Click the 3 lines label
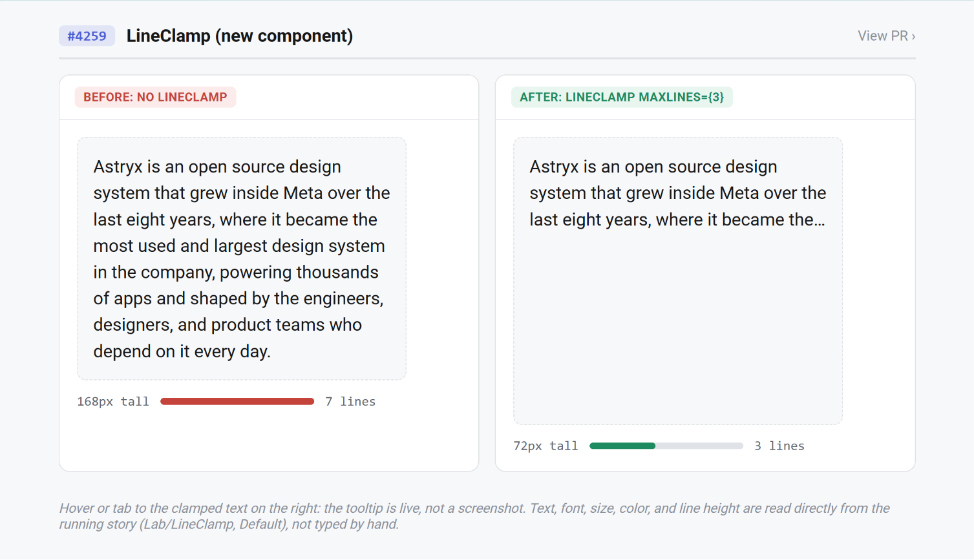 pos(779,446)
